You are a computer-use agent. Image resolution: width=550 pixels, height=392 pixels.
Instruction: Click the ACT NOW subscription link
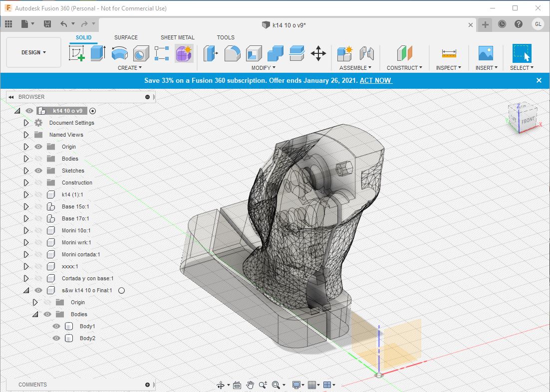pos(375,80)
